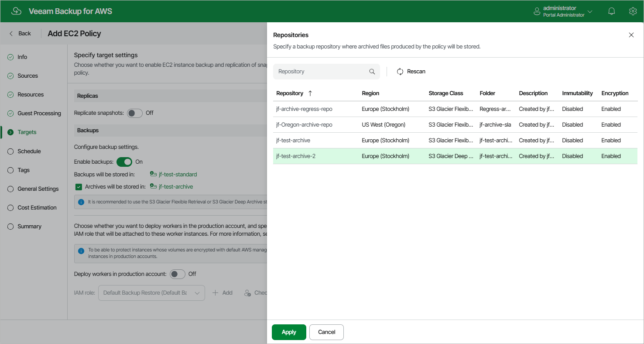
Task: Click the info icon beside S3 Glacier recommendation
Action: [x=81, y=202]
